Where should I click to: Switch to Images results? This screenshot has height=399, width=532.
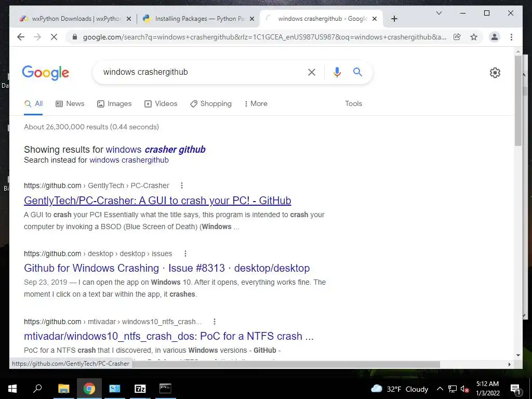click(114, 104)
